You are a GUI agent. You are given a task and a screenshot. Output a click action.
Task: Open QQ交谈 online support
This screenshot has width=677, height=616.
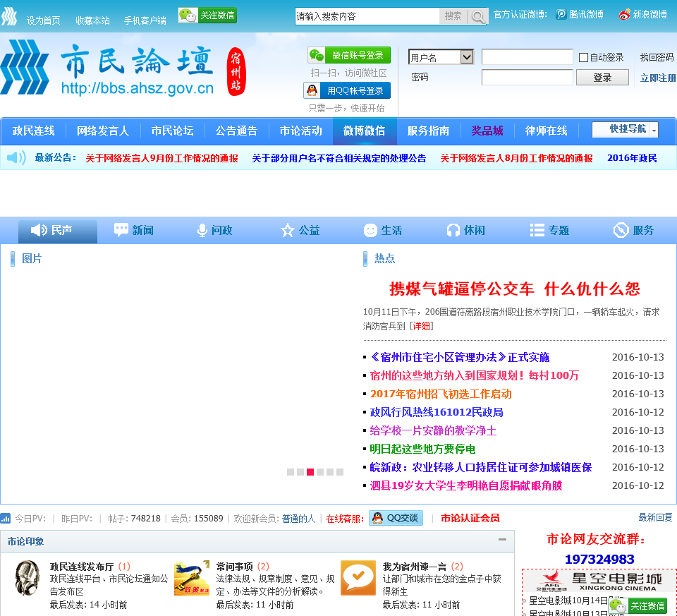(396, 518)
